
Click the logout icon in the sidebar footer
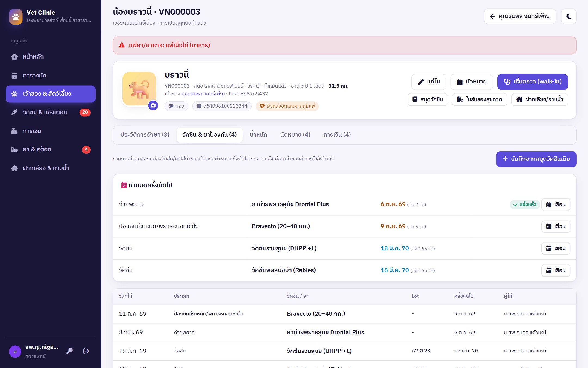pos(86,351)
